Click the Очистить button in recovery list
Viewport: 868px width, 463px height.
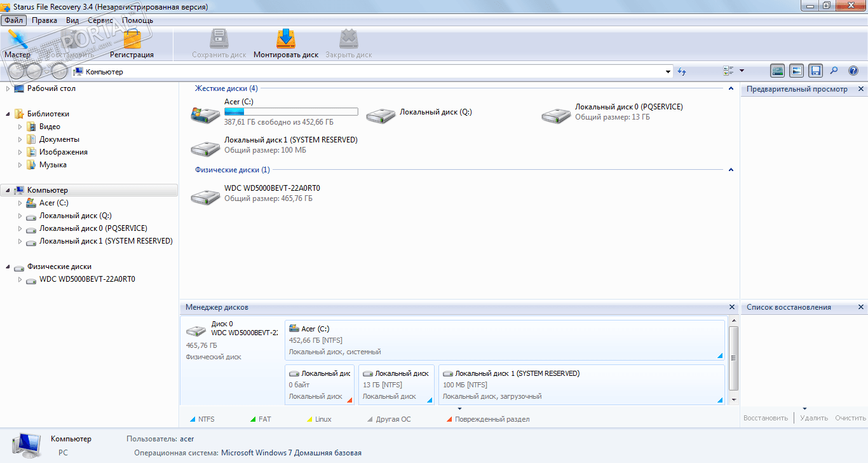pos(850,418)
